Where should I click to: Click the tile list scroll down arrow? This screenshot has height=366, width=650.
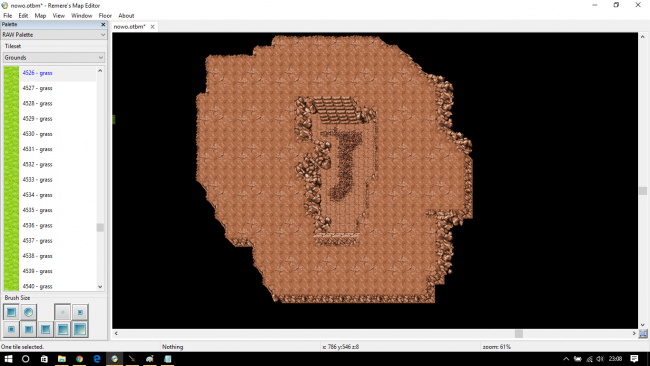(100, 286)
